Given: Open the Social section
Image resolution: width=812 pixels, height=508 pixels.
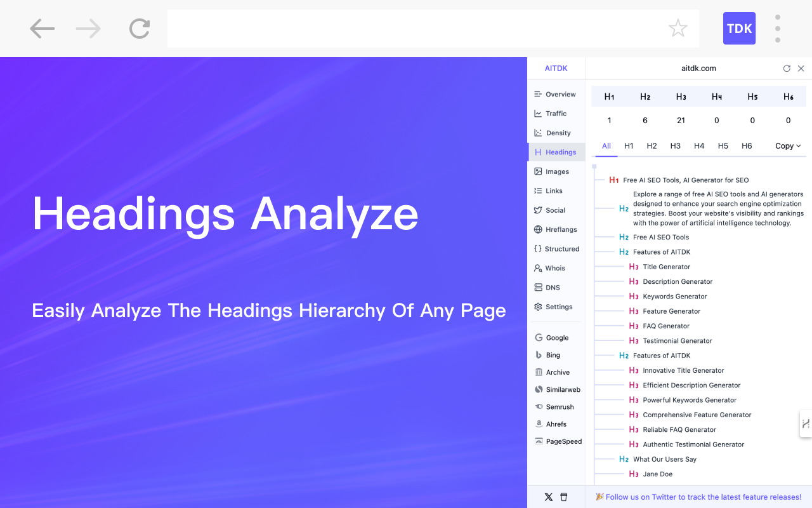Looking at the screenshot, I should click(x=556, y=210).
